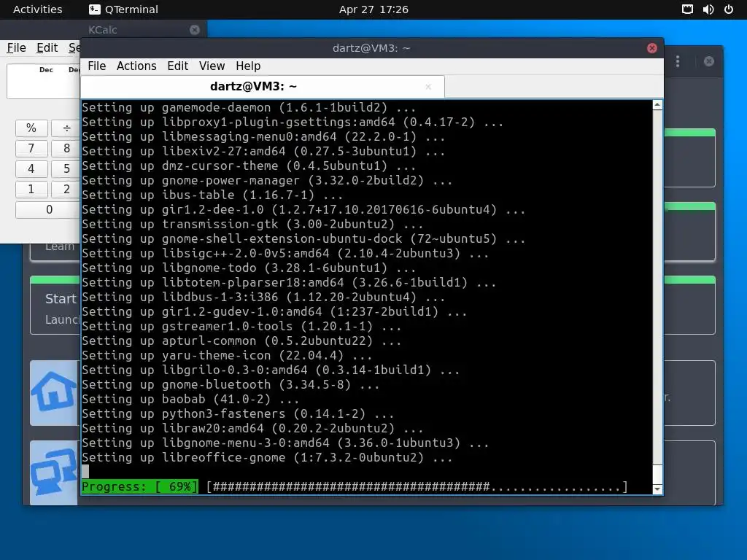Click the Start card in background window
Viewport: 747px width, 560px height.
(55, 305)
